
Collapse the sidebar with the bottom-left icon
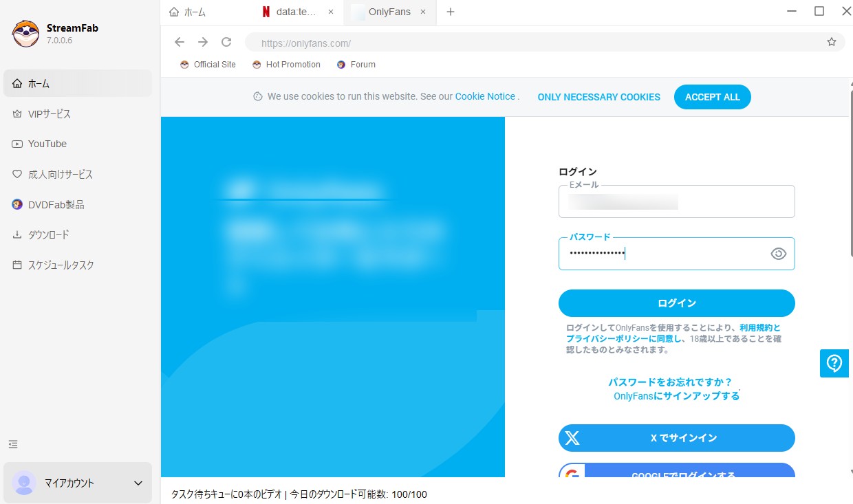[12, 444]
